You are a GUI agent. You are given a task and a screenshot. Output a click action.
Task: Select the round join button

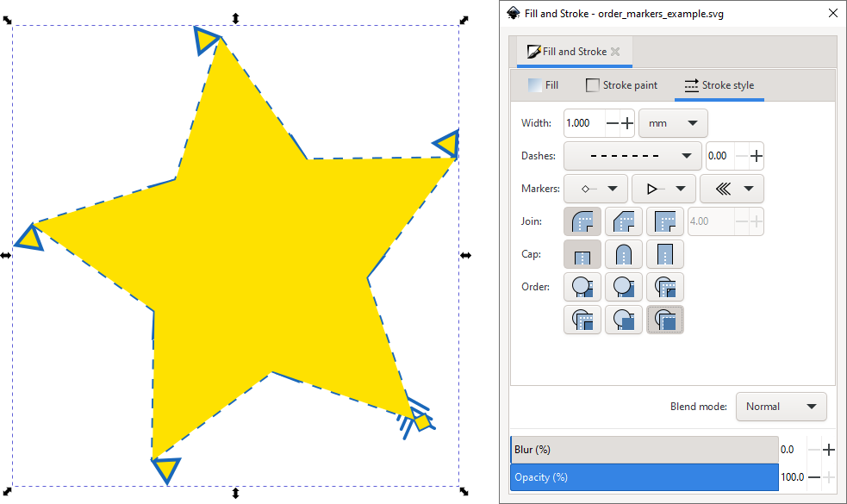click(582, 221)
